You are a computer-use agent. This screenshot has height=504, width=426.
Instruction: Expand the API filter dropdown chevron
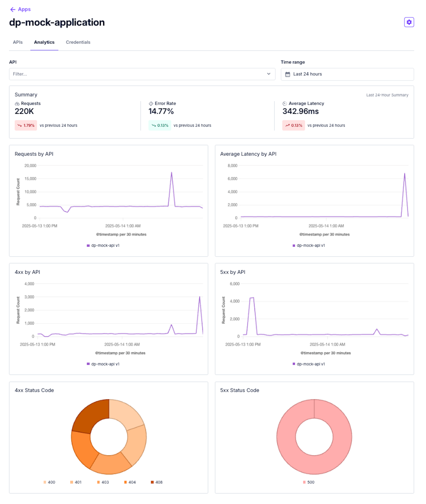tap(269, 74)
